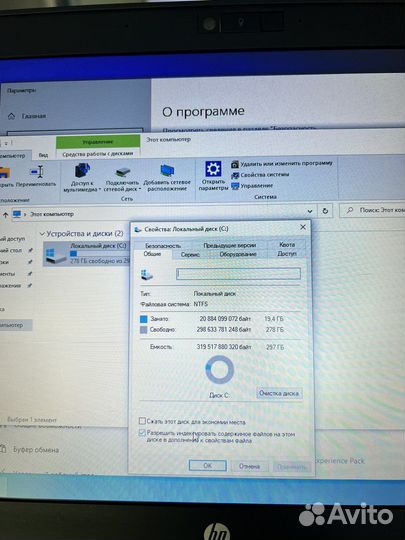Screen dimensions: 405x540
Task: Click "319 517 880 320 байт" capacity value
Action: click(x=224, y=347)
